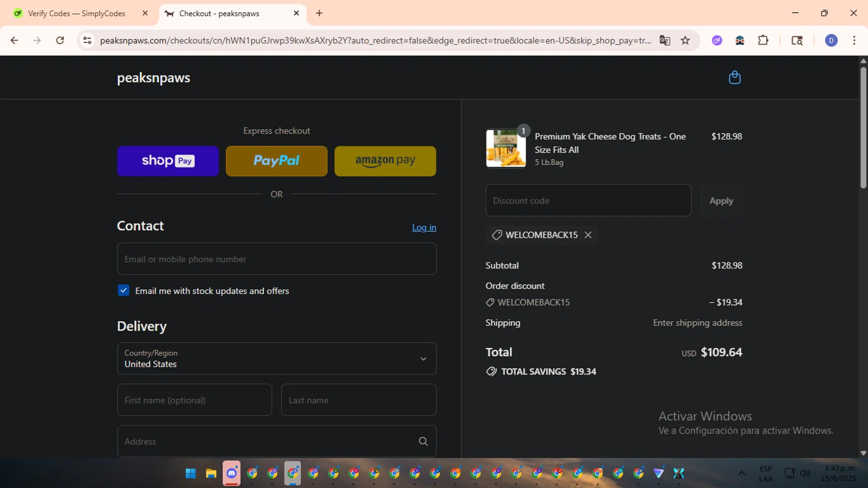868x488 pixels.
Task: Open the raccoon-face extension icon
Action: [x=740, y=41]
